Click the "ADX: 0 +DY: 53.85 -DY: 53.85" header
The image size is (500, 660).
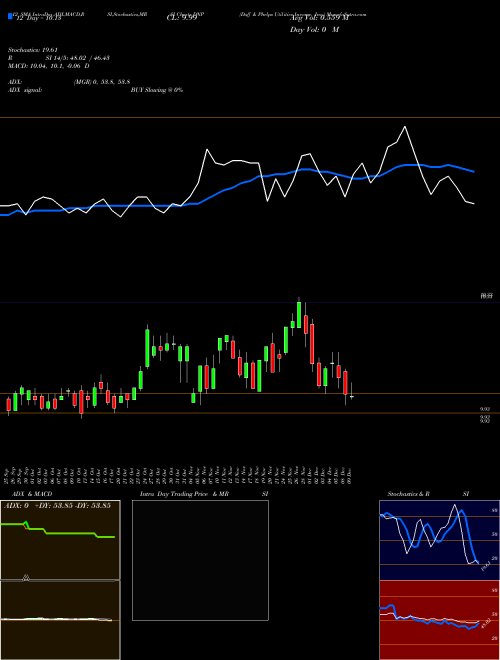click(x=57, y=505)
